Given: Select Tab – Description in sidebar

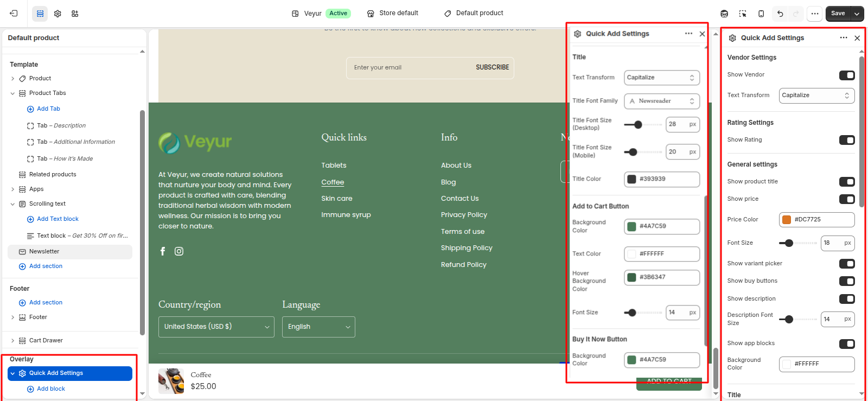Looking at the screenshot, I should point(70,125).
